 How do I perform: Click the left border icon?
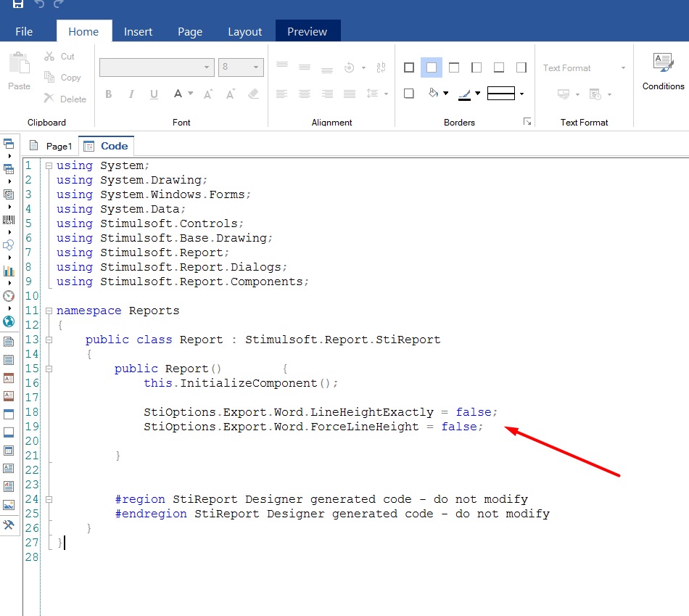pyautogui.click(x=476, y=67)
